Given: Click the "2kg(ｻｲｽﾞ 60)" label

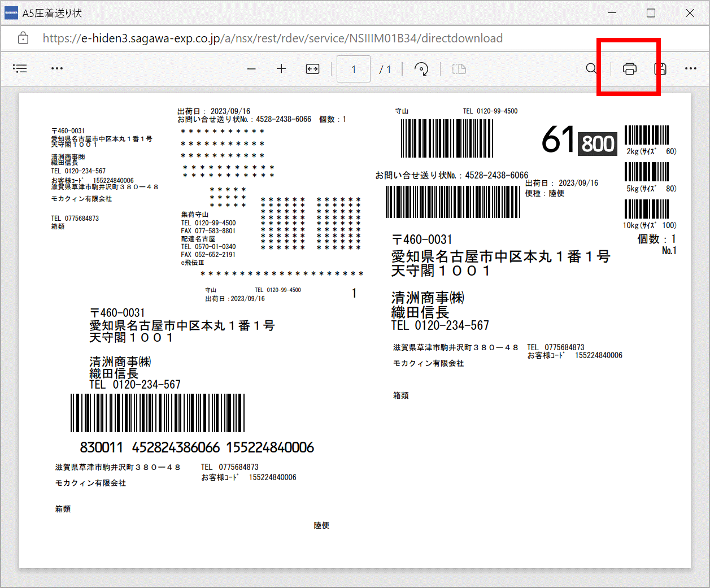Looking at the screenshot, I should (651, 151).
